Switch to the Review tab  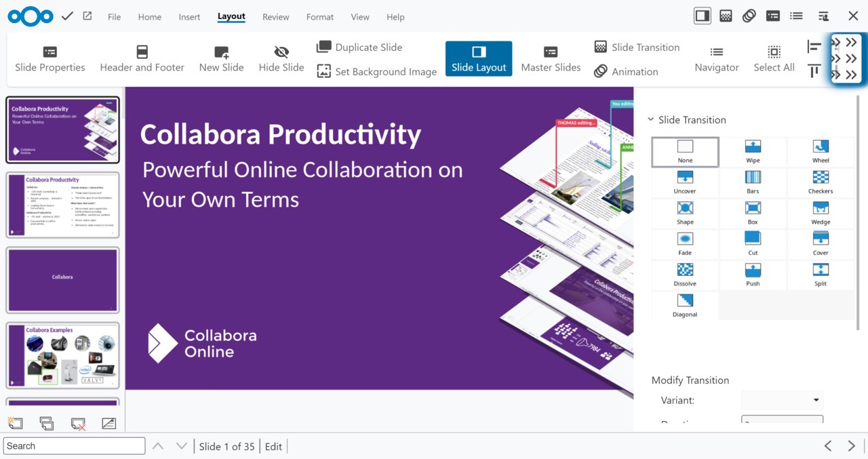(275, 17)
